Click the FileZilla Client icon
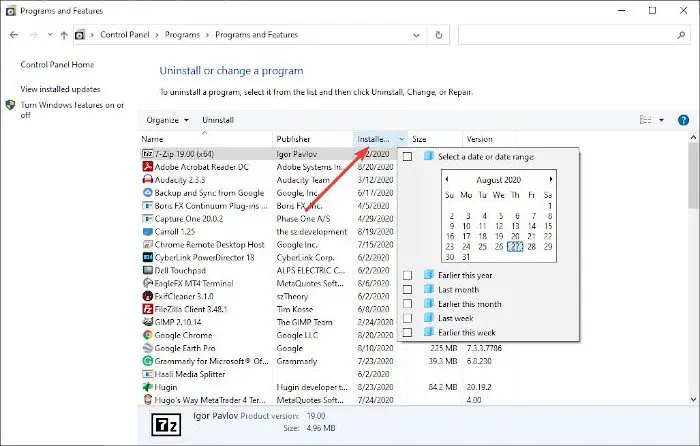 point(147,309)
